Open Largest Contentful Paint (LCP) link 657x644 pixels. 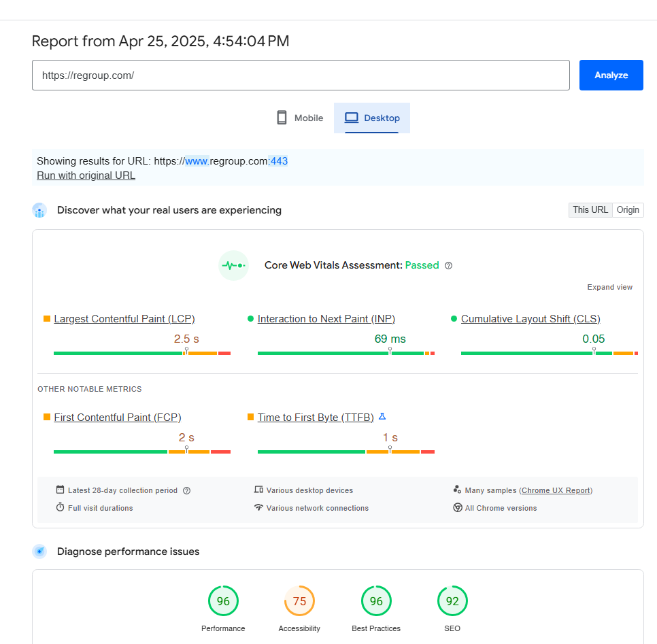coord(124,319)
